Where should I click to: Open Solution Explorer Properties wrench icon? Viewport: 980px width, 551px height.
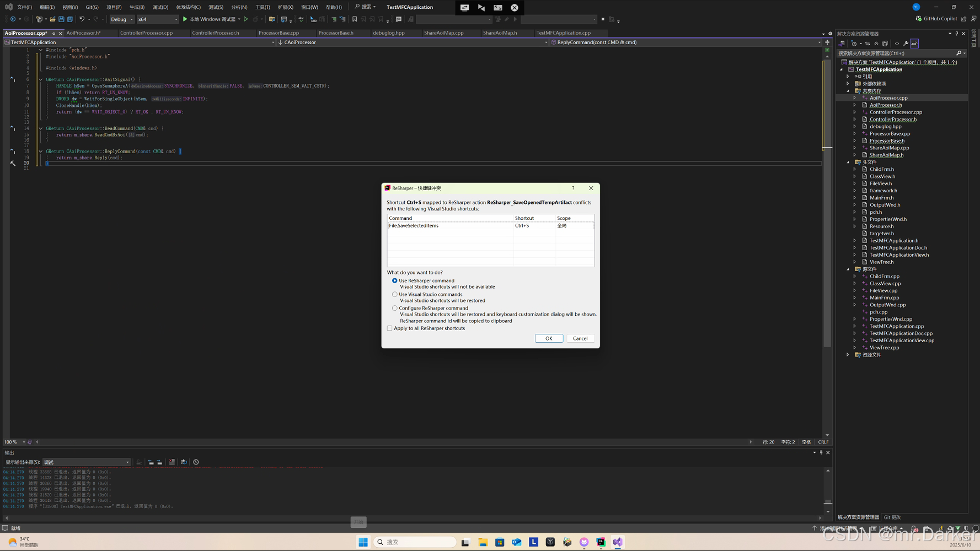pos(906,44)
